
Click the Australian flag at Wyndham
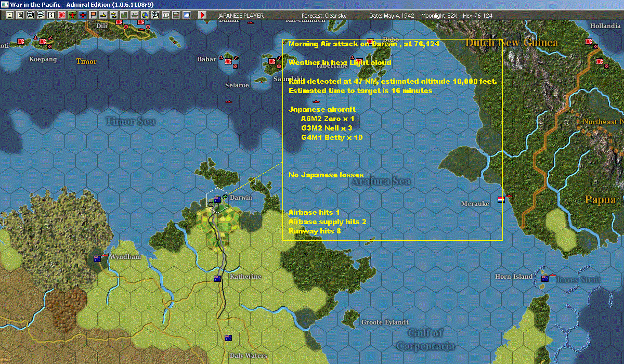click(x=97, y=258)
